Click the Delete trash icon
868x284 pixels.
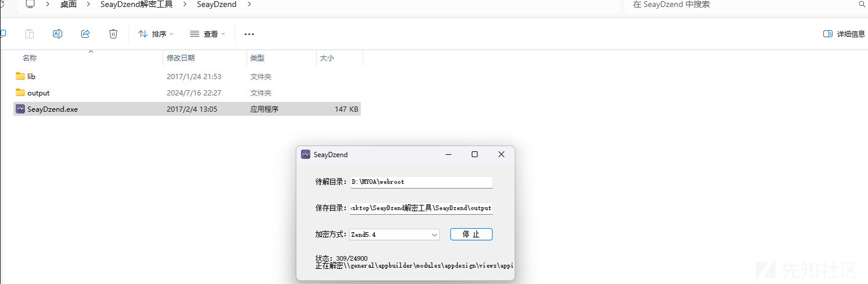113,34
